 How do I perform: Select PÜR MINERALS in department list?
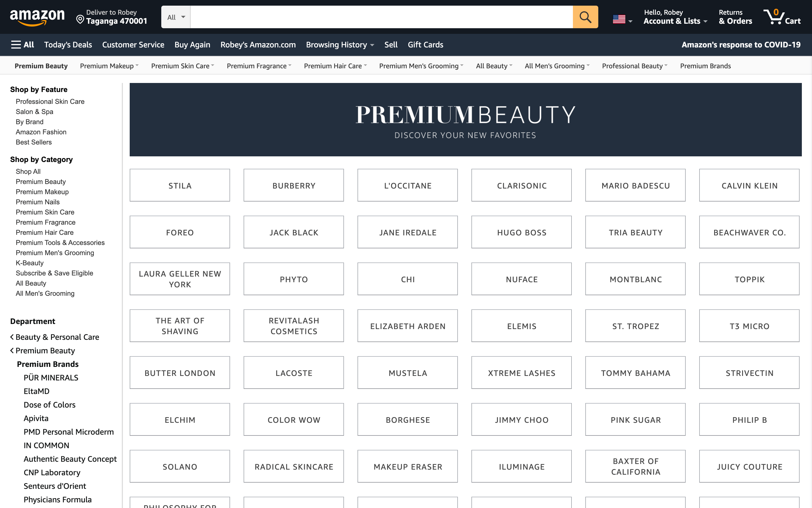click(51, 378)
